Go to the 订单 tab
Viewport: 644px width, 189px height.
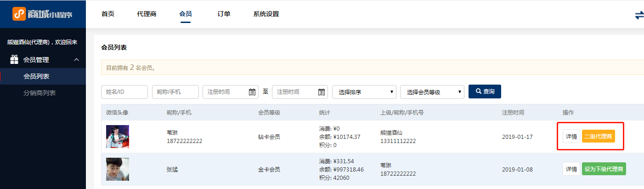coord(224,14)
